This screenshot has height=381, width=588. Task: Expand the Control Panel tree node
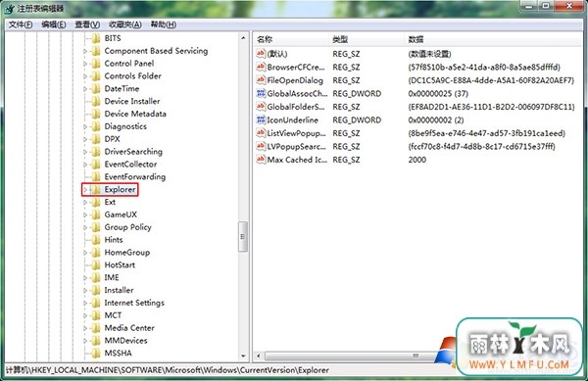(85, 64)
